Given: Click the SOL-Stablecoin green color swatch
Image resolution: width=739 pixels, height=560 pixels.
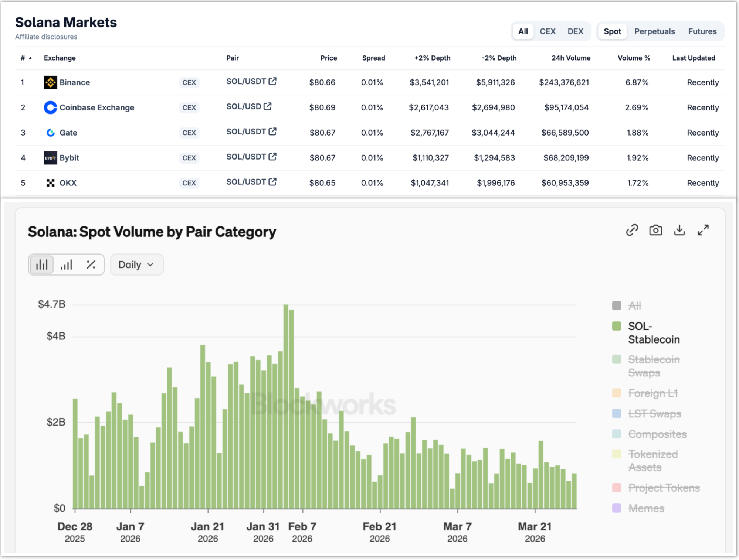Looking at the screenshot, I should pyautogui.click(x=616, y=326).
